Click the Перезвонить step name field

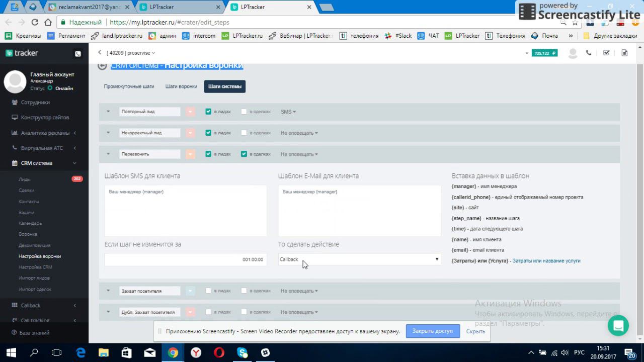pos(150,154)
